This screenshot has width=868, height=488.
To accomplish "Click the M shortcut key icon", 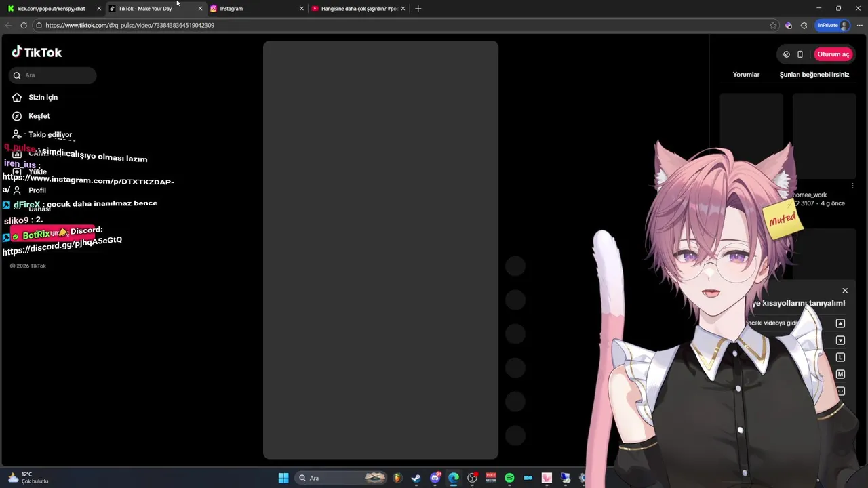I will pos(840,374).
